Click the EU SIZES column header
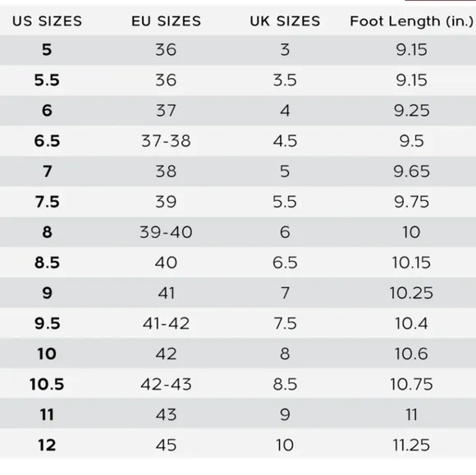The width and height of the screenshot is (476, 475). (166, 21)
